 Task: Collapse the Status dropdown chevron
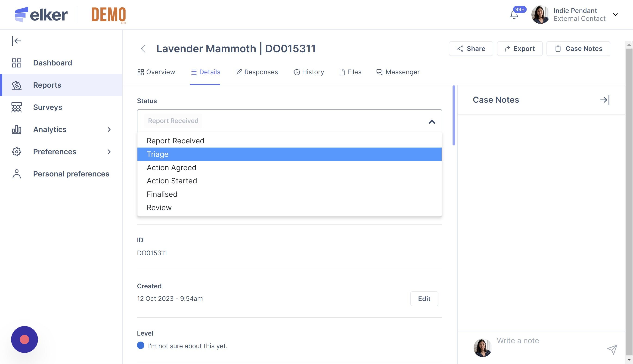432,122
